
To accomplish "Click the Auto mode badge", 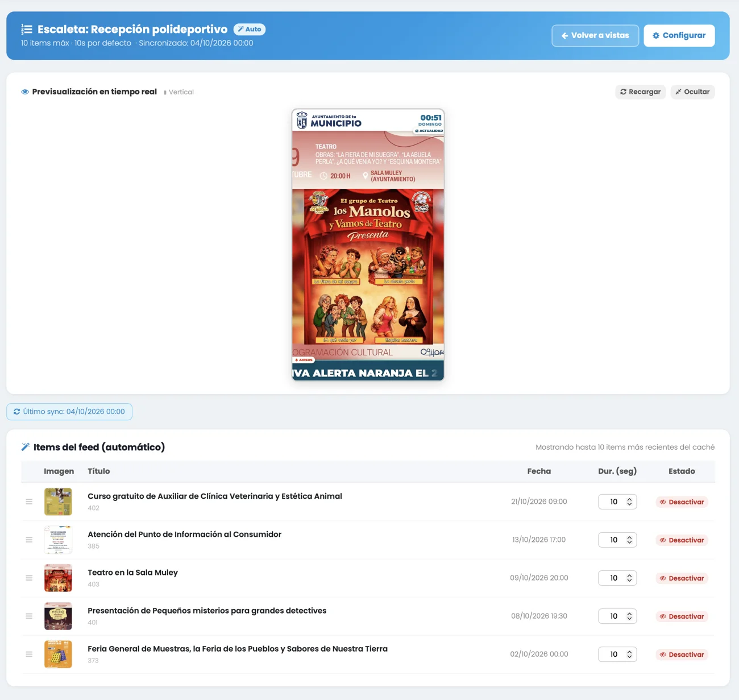I will pos(250,29).
